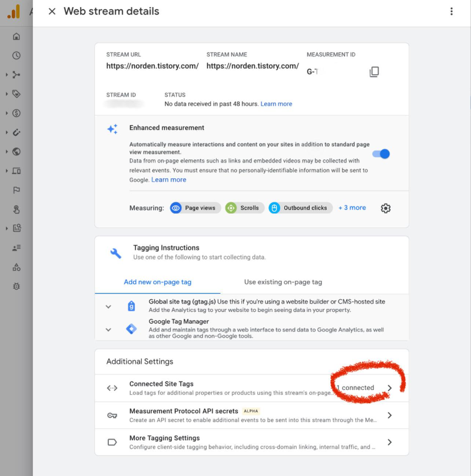Open the Measurement Protocol API secrets title
Screen dimensions: 471x476
pos(184,411)
